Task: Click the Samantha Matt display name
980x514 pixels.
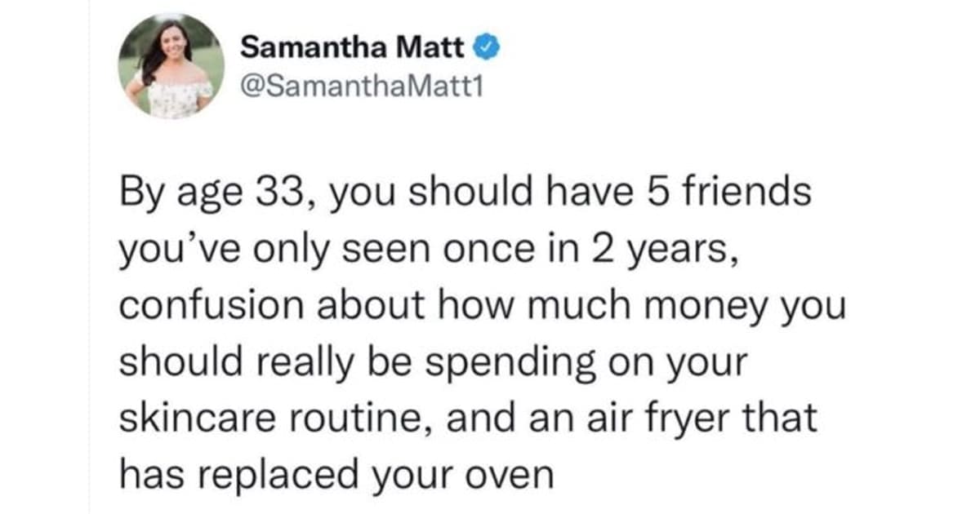Action: coord(353,48)
